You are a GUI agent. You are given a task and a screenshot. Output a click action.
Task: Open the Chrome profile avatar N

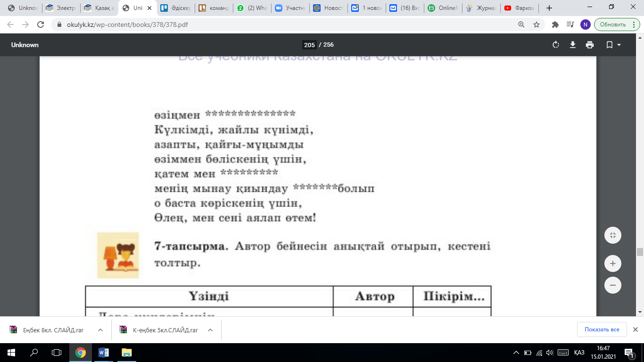586,25
